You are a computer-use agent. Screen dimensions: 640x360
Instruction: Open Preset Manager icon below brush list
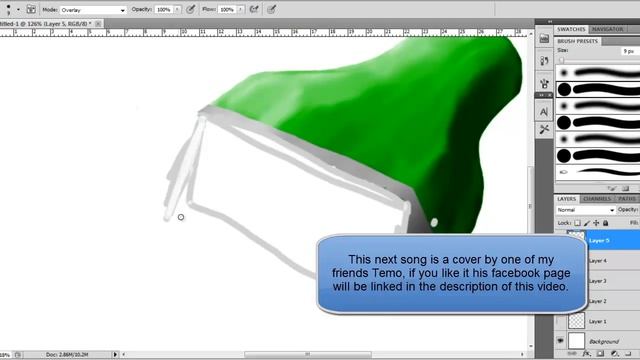coord(612,188)
